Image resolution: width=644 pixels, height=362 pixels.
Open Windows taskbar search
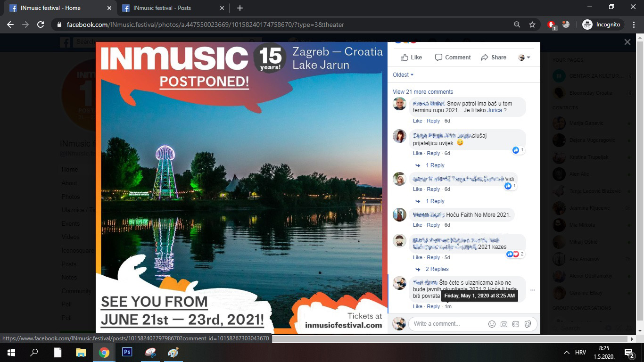click(x=34, y=353)
